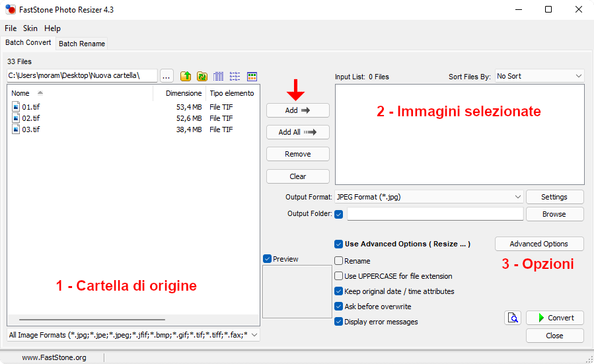Image resolution: width=594 pixels, height=364 pixels.
Task: Switch to Batch Convert tab
Action: pyautogui.click(x=28, y=42)
